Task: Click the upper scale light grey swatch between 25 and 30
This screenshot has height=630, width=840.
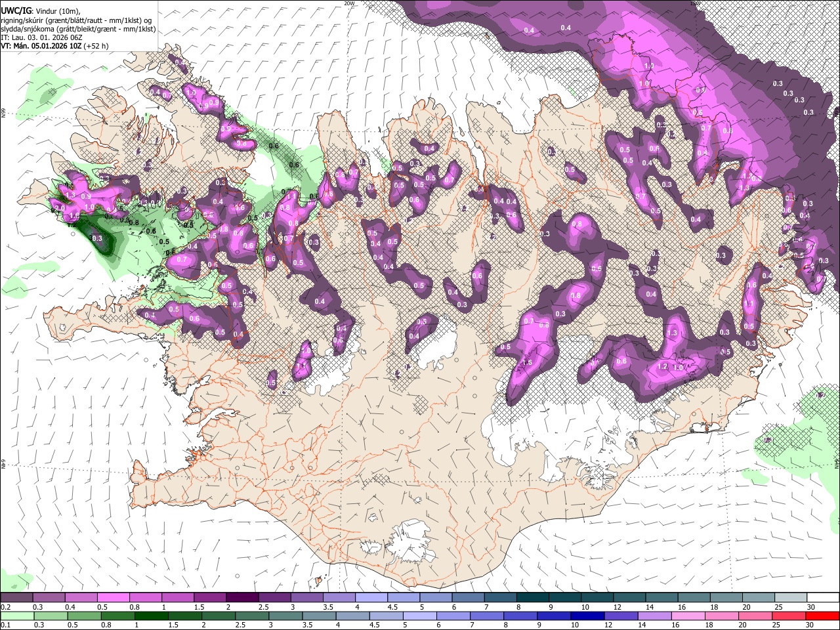Action: pyautogui.click(x=791, y=598)
